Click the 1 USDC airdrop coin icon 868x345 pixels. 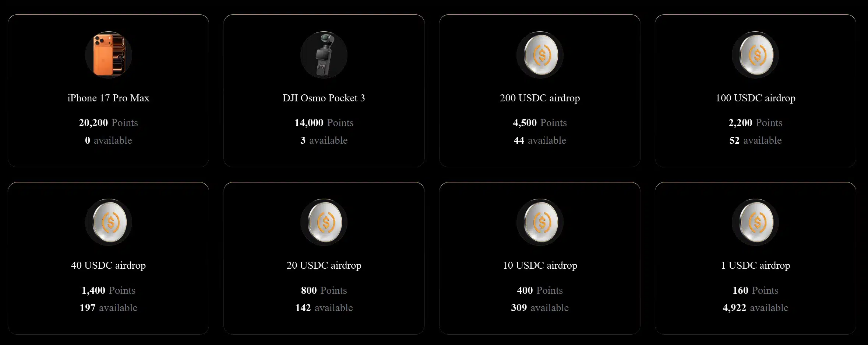click(755, 222)
